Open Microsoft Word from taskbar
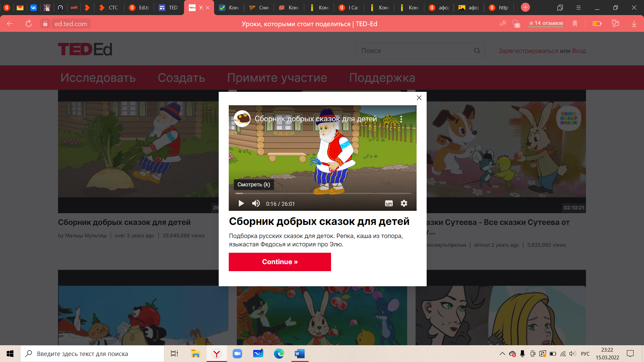Image resolution: width=644 pixels, height=362 pixels. [300, 354]
